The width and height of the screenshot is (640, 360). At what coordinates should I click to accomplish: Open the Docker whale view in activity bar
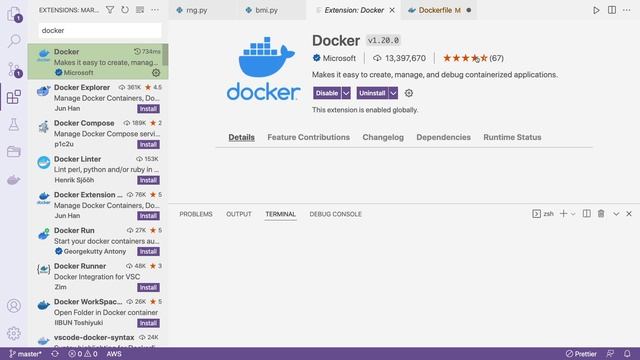14,180
